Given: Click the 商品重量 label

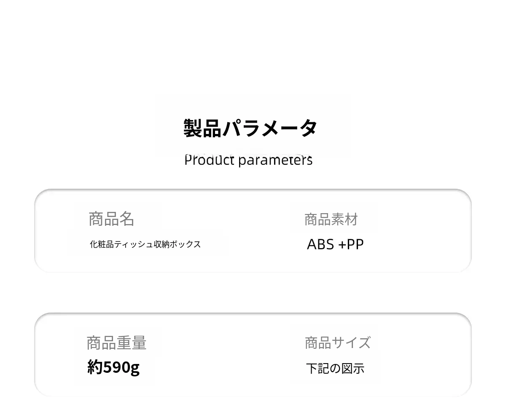Looking at the screenshot, I should (116, 343).
